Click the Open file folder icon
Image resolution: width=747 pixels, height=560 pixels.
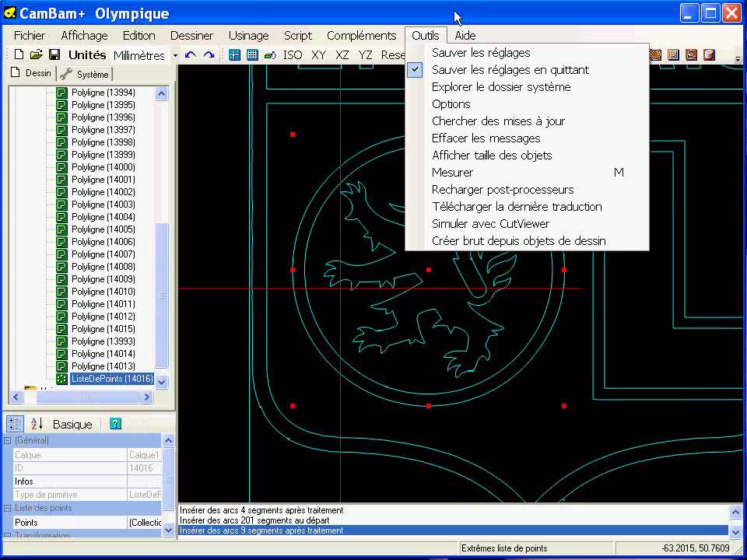[x=37, y=54]
